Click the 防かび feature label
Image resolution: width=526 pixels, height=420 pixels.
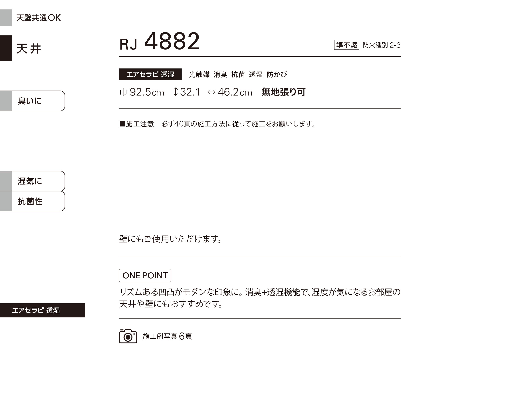pyautogui.click(x=277, y=75)
